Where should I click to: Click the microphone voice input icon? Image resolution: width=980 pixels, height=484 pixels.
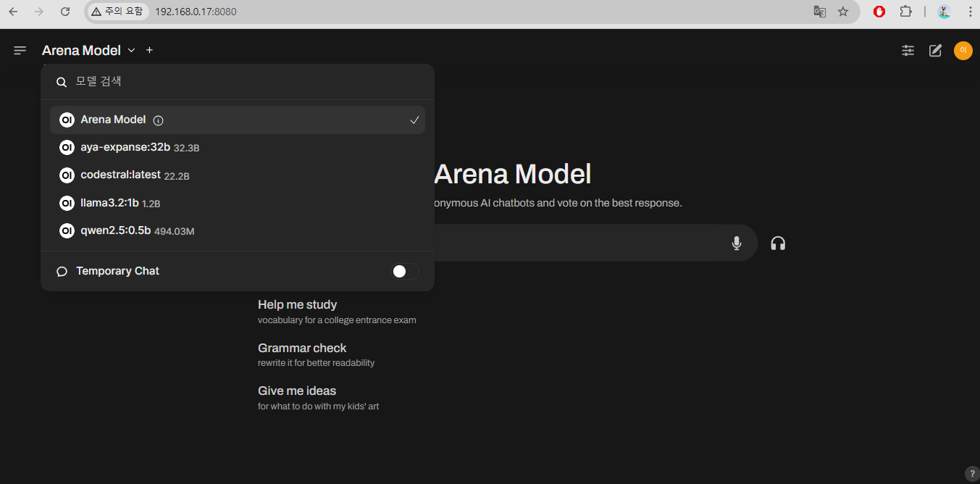point(737,243)
